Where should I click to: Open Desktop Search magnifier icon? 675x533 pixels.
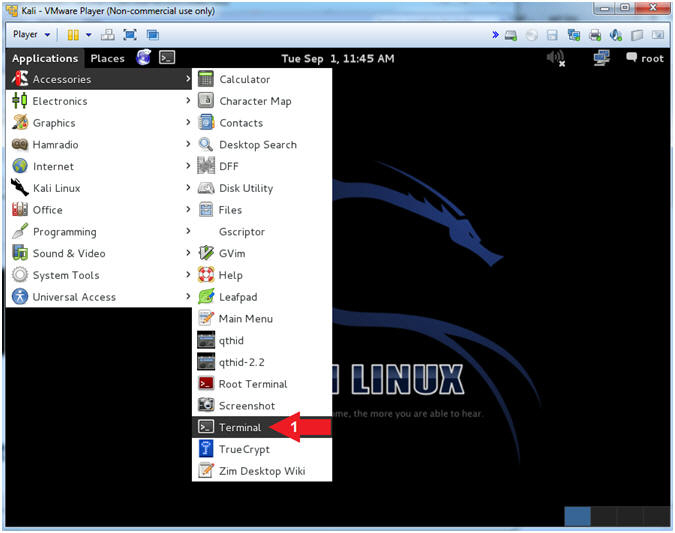[206, 144]
